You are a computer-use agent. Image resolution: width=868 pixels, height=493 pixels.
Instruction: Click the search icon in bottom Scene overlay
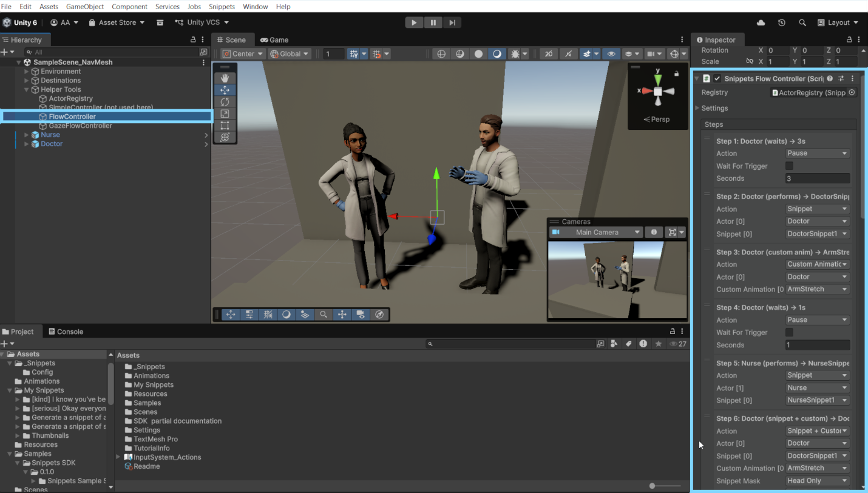(x=324, y=314)
